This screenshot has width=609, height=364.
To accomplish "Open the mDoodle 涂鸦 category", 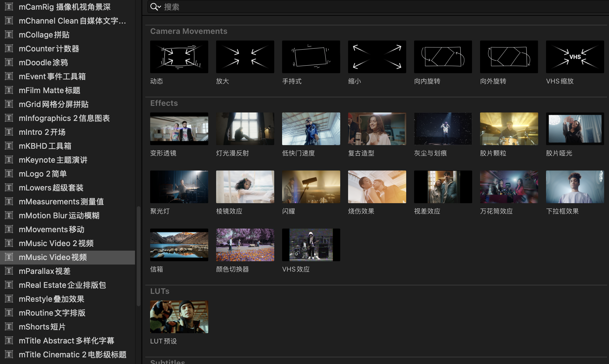I will [67, 62].
